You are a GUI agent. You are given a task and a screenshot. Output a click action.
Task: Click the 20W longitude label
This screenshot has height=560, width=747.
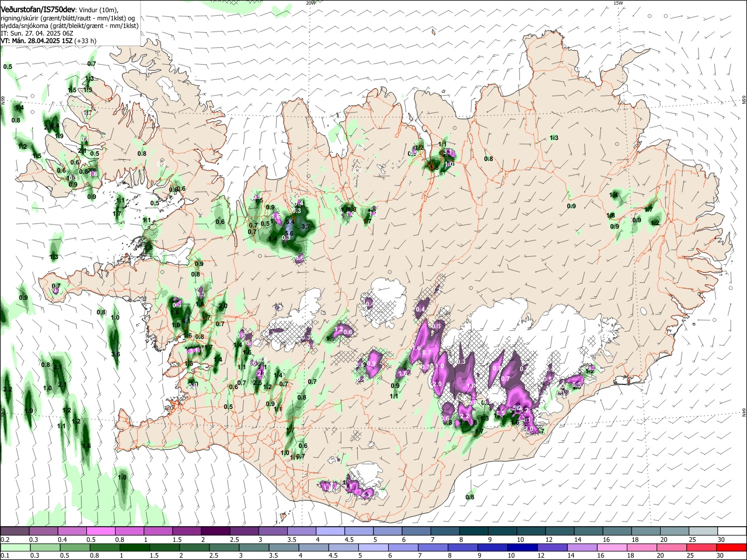[310, 3]
